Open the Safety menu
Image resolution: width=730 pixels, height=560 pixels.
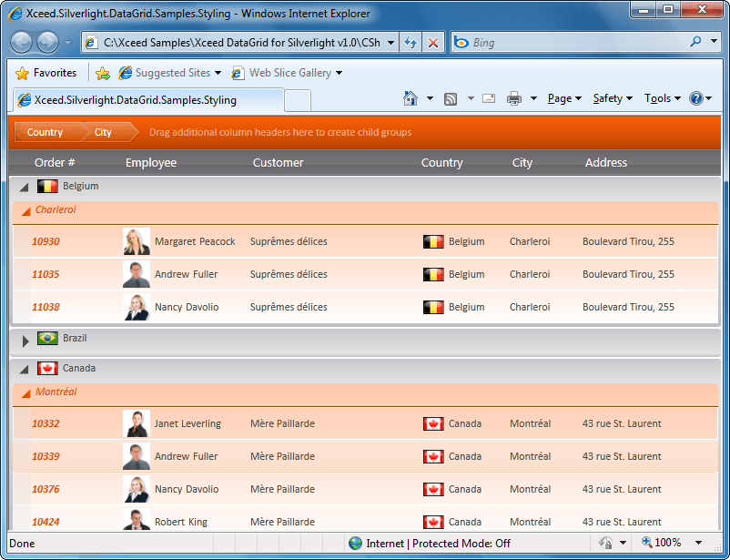[613, 98]
